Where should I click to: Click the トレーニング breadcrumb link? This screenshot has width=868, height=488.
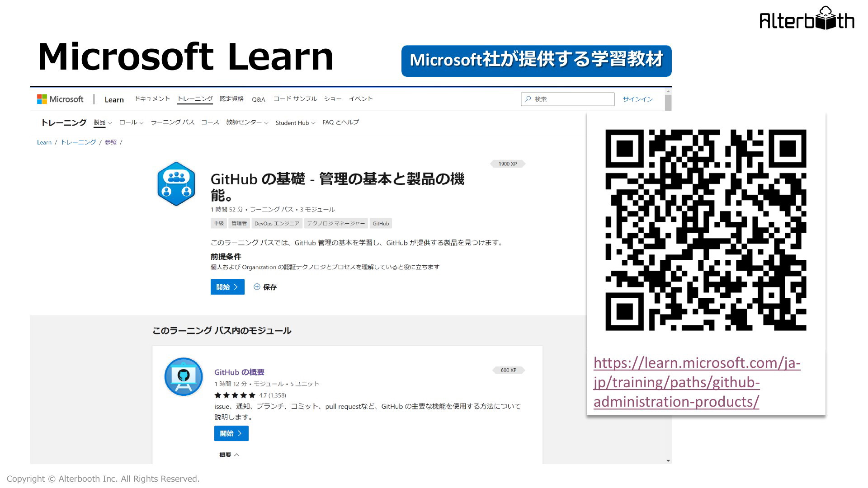coord(78,142)
